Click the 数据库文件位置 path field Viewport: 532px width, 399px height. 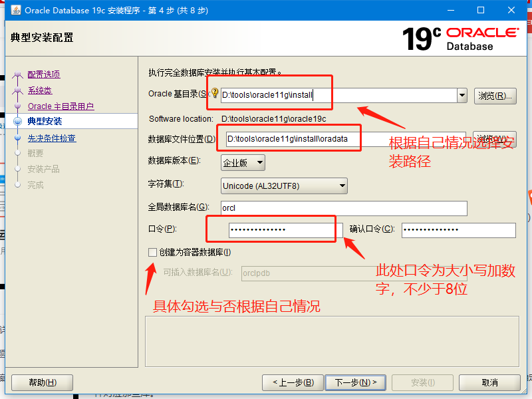coord(346,139)
